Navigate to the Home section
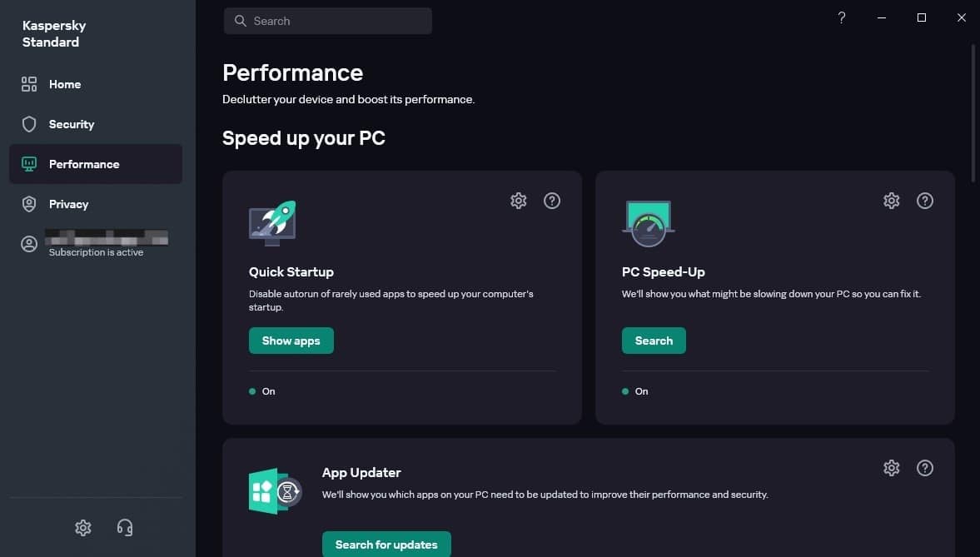980x557 pixels. coord(64,84)
